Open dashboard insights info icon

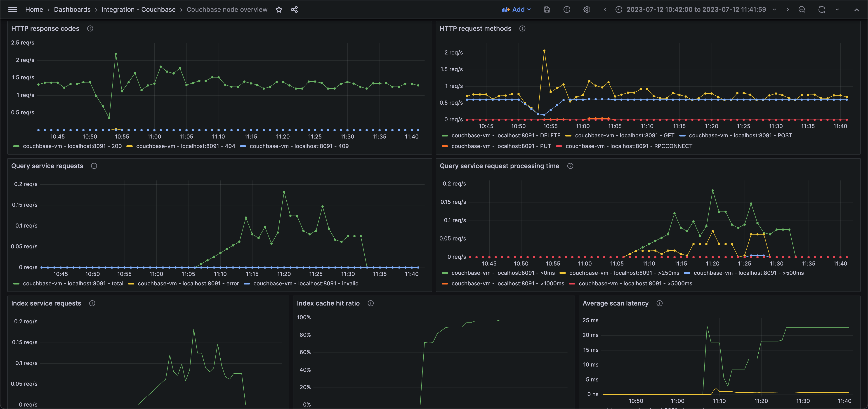click(567, 9)
